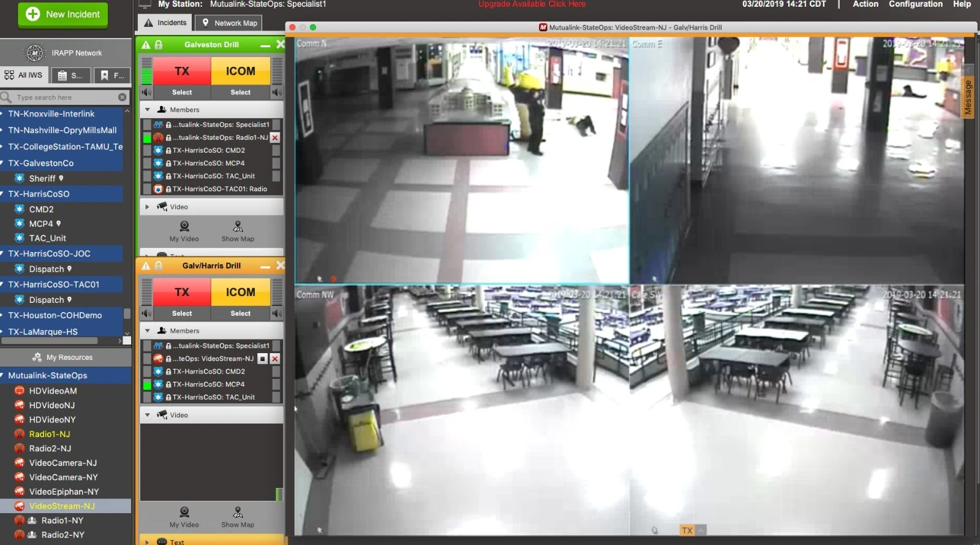Viewport: 980px width, 545px height.
Task: Stop the VideoStream-NJ stream with the square button
Action: [x=262, y=359]
